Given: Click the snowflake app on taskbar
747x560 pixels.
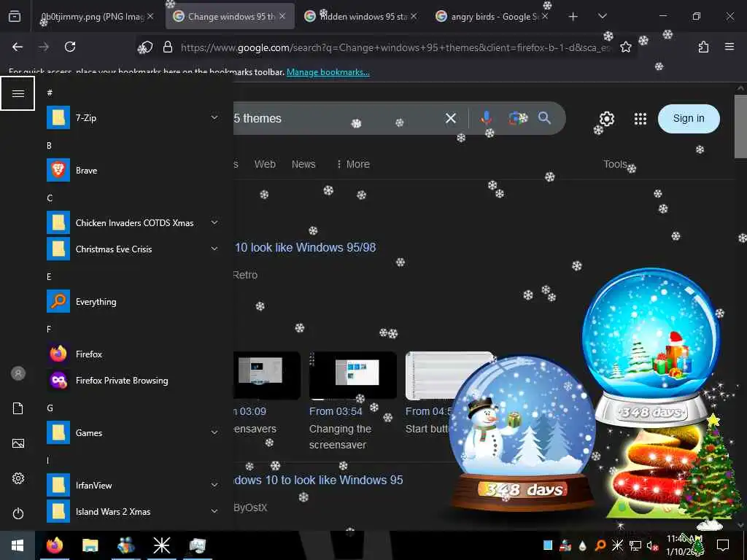Looking at the screenshot, I should 161,545.
